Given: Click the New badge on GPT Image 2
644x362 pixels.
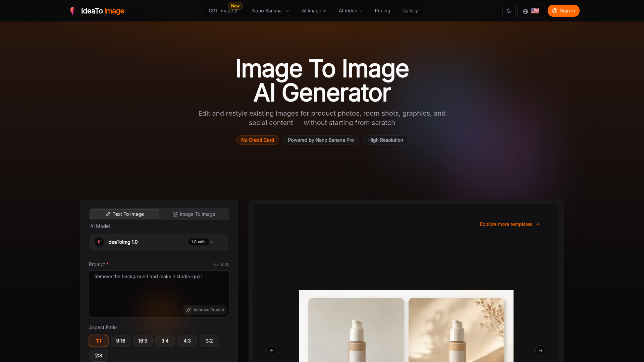Looking at the screenshot, I should click(x=235, y=6).
